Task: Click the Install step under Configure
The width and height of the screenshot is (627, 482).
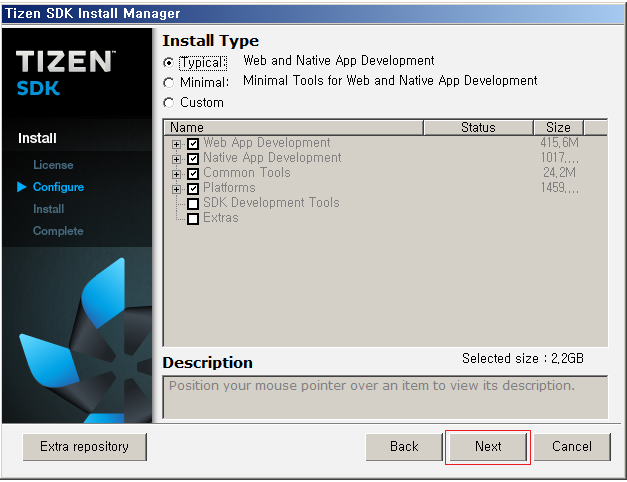Action: pos(48,209)
